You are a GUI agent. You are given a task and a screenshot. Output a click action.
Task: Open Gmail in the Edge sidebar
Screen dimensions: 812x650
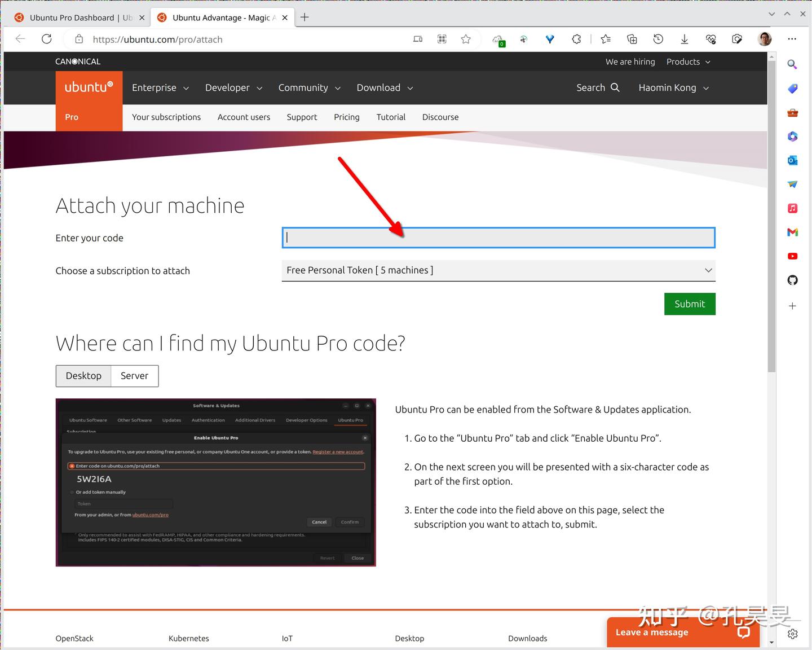click(x=792, y=232)
